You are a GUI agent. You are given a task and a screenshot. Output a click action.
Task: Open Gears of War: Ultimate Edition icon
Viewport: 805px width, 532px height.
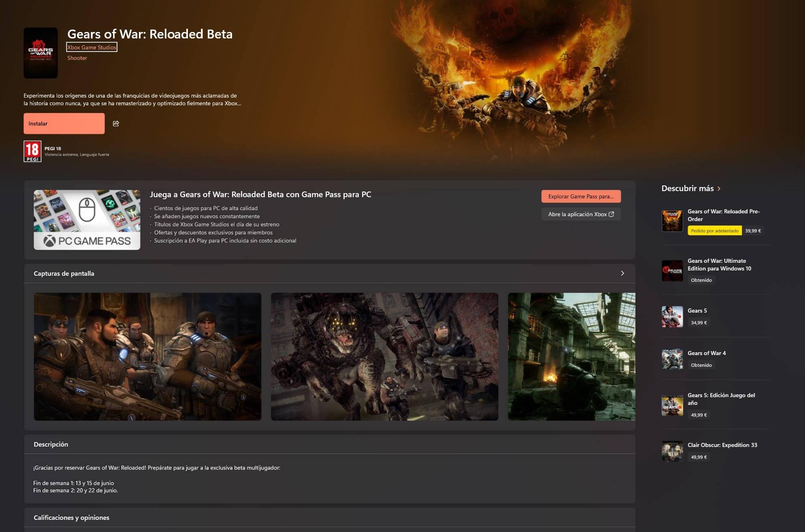click(x=672, y=270)
